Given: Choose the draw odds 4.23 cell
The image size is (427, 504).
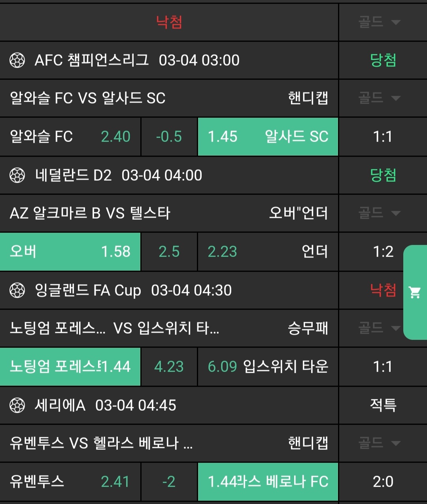Looking at the screenshot, I should (169, 367).
